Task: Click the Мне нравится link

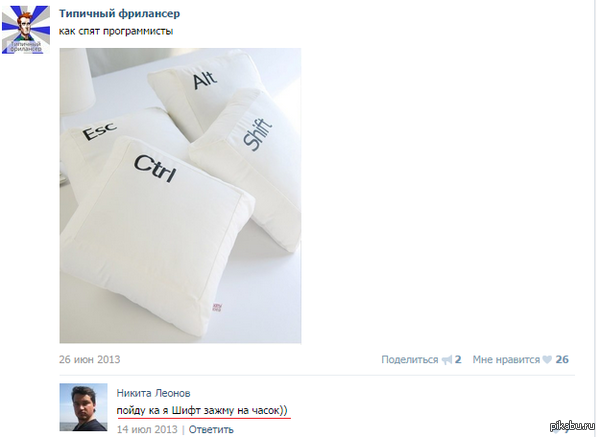Action: coord(506,360)
